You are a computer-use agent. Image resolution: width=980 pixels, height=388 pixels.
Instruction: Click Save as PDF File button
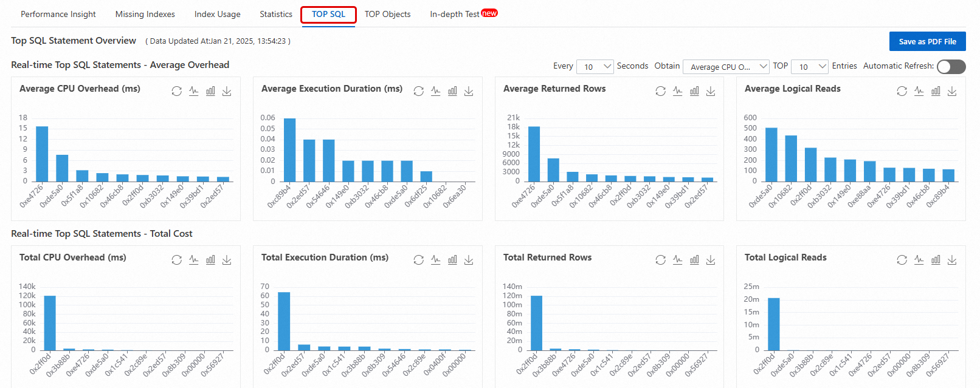927,41
